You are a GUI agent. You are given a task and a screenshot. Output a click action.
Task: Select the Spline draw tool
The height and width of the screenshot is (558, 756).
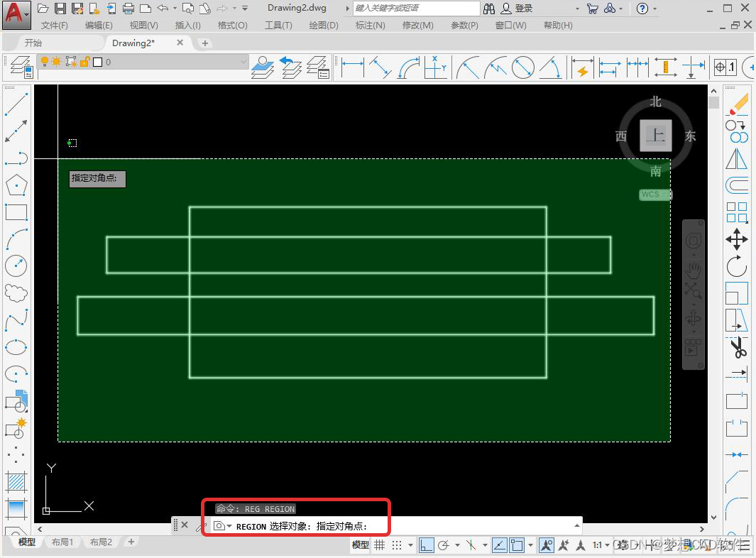point(16,319)
